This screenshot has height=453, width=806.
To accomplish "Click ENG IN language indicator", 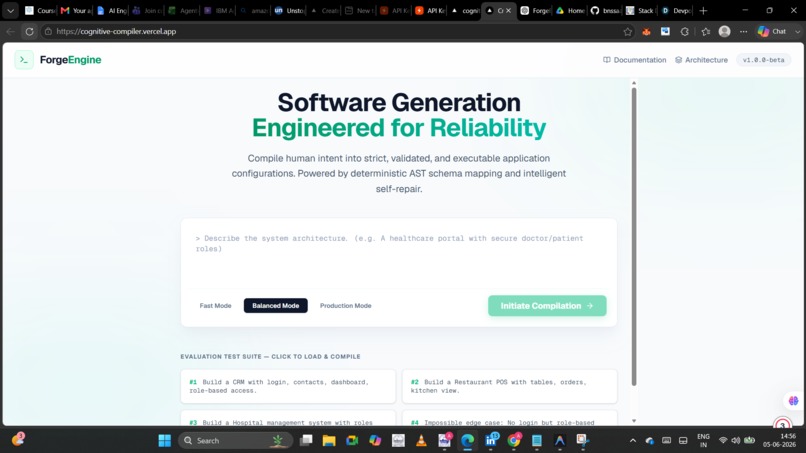I will [x=703, y=441].
